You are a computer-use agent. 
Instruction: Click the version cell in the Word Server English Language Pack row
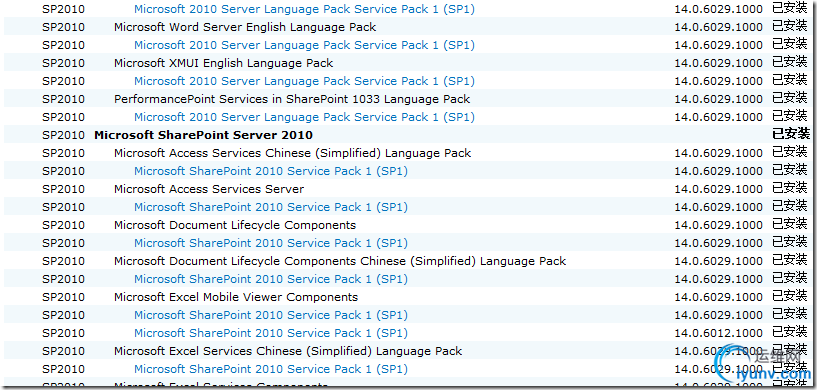tap(719, 27)
